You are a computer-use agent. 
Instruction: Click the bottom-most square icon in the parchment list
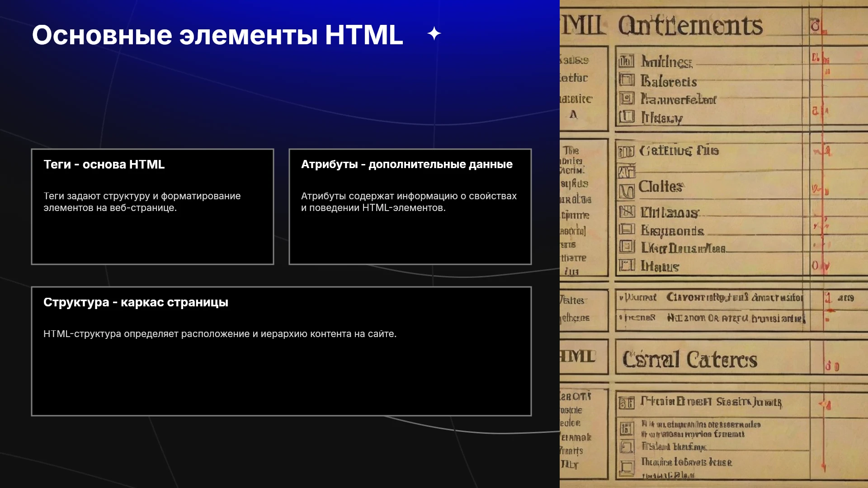click(x=627, y=468)
